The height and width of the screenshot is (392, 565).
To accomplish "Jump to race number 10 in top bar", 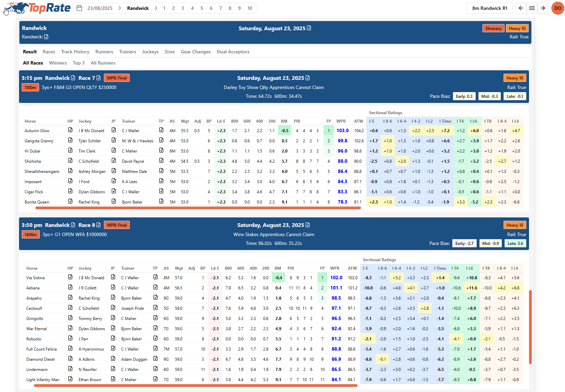I will 250,8.
